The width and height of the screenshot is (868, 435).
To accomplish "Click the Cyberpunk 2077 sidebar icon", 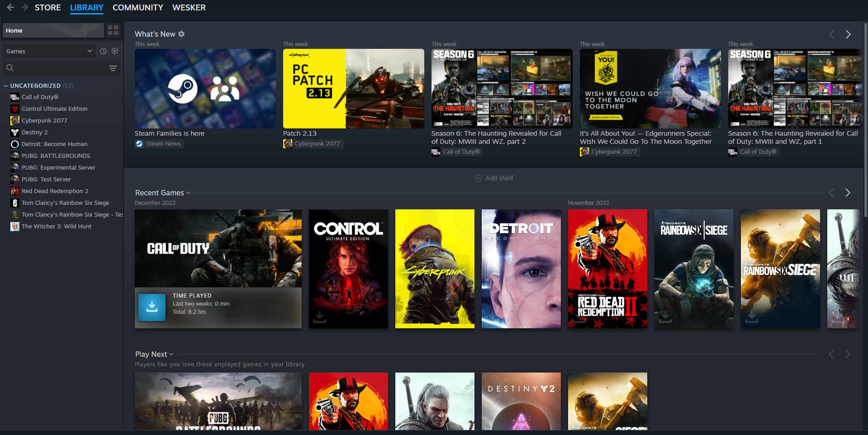I will [x=15, y=120].
